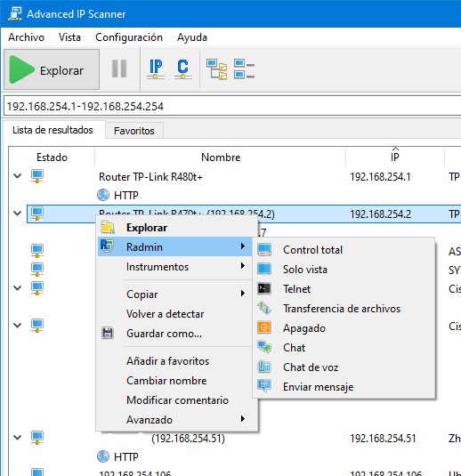Select Explorar in the context menu
Image resolution: width=461 pixels, height=476 pixels.
point(174,228)
